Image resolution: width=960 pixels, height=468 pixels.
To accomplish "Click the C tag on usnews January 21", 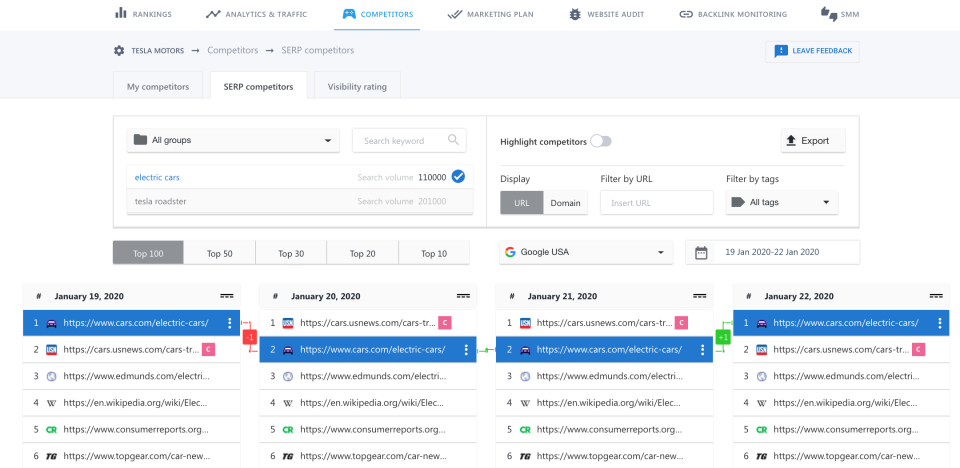I will [x=681, y=323].
